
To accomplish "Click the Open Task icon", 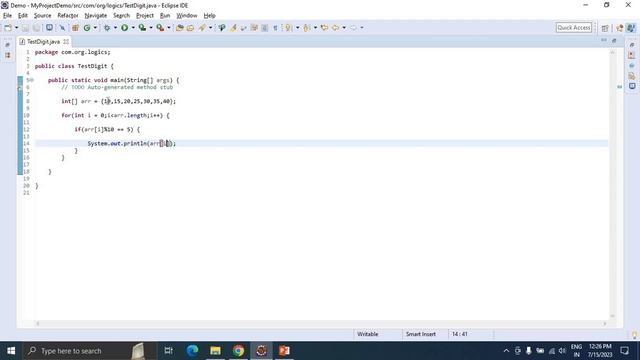I will 190,28.
